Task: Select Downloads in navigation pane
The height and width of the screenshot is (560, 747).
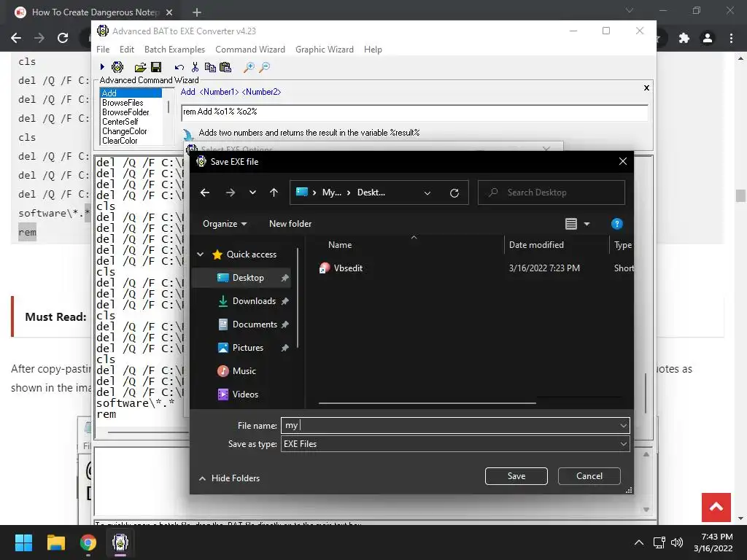Action: pos(254,301)
